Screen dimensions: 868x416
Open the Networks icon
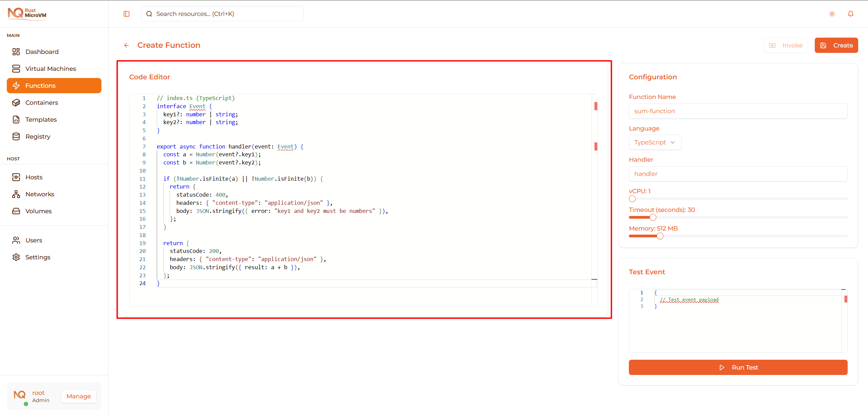[x=16, y=194]
